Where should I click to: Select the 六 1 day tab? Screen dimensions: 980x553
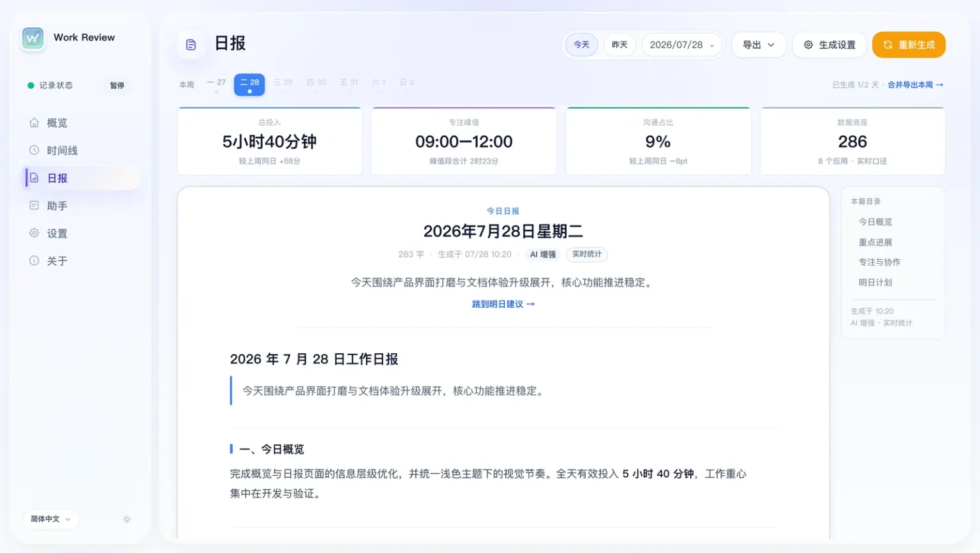(x=379, y=84)
